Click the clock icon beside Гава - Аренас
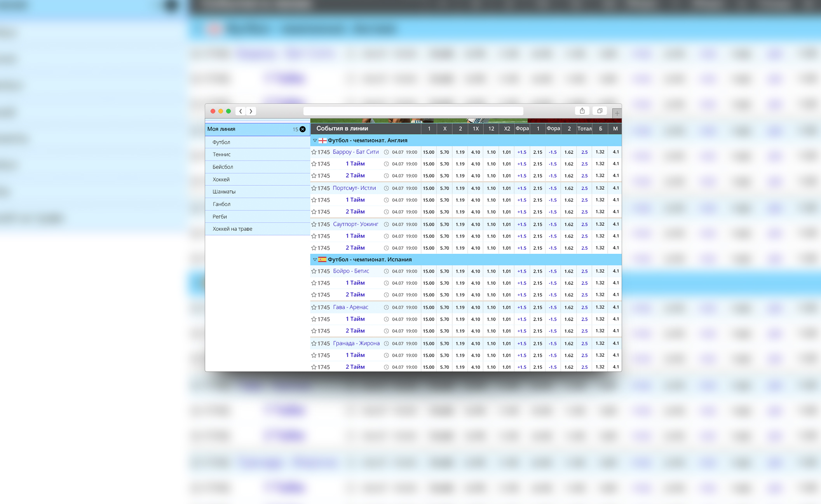821x504 pixels. pos(386,307)
